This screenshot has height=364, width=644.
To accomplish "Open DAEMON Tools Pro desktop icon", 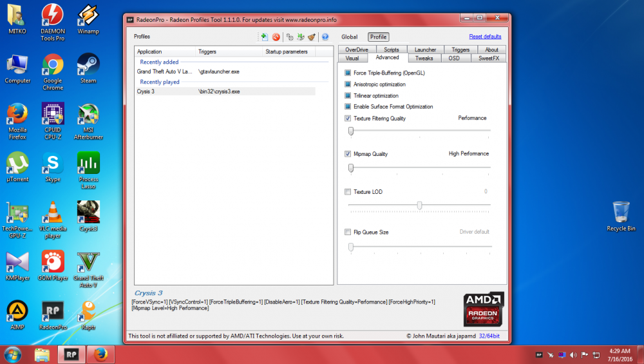I will point(53,23).
